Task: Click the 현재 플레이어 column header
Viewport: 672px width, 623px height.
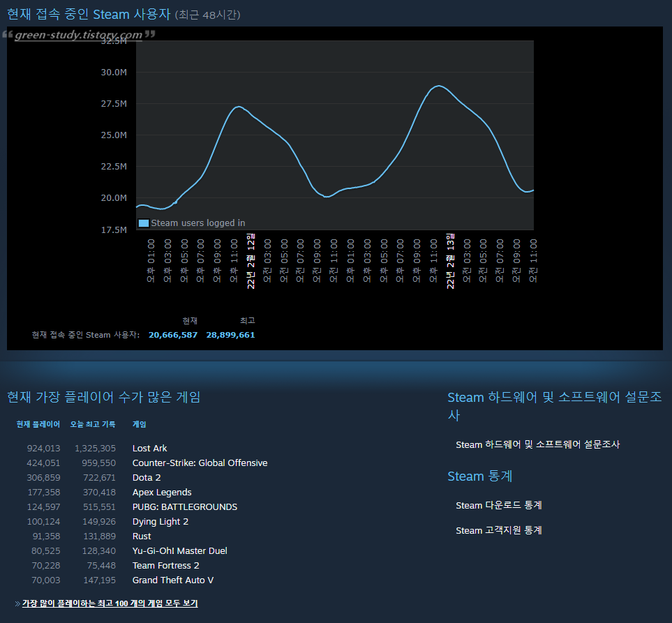Action: pyautogui.click(x=38, y=424)
